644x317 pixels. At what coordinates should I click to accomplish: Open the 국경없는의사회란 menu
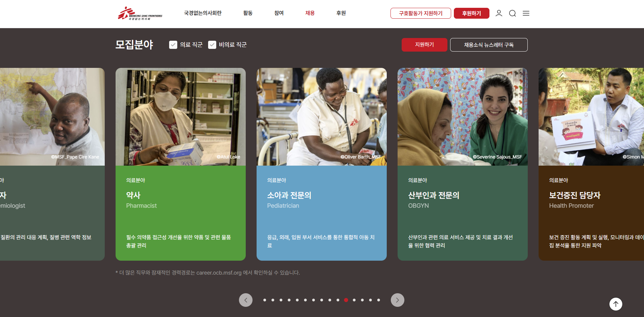[203, 13]
